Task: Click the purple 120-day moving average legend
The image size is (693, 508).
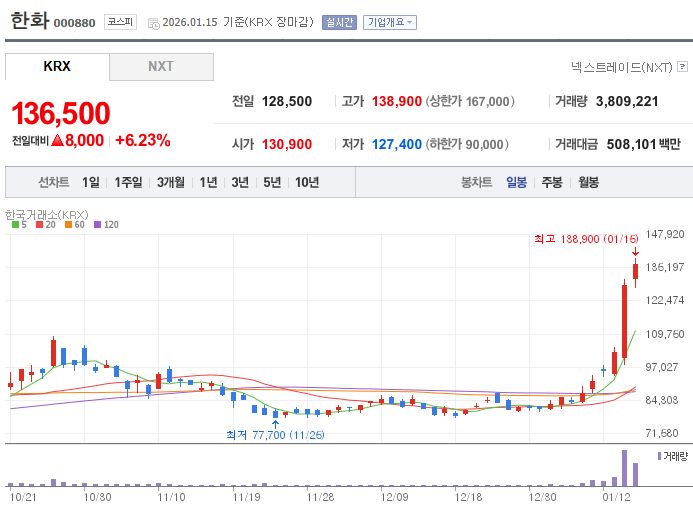Action: coord(106,225)
